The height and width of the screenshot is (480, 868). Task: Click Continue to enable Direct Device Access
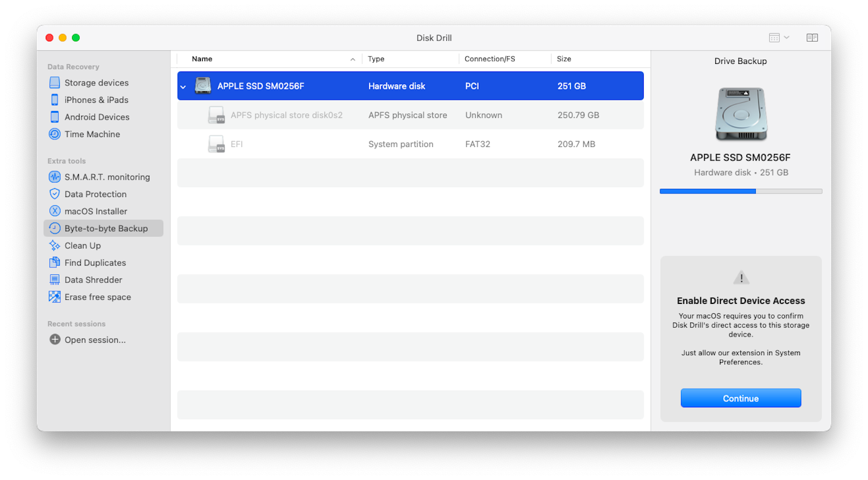click(x=740, y=398)
